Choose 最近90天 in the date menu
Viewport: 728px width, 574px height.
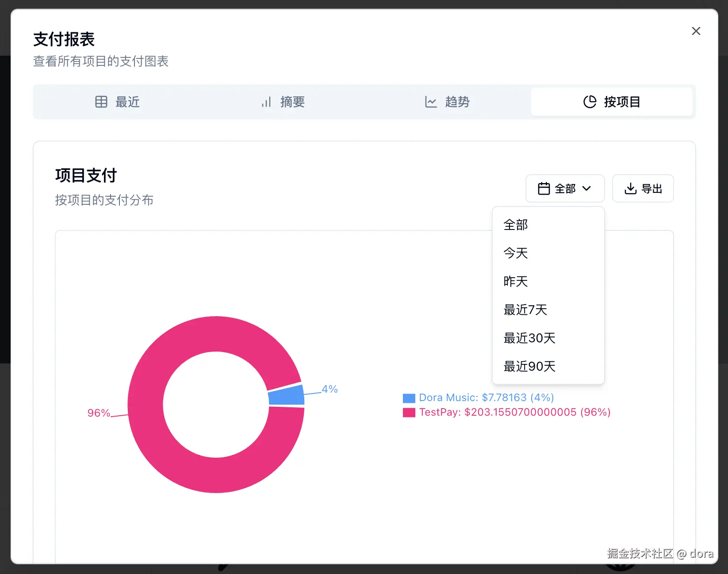pos(529,366)
